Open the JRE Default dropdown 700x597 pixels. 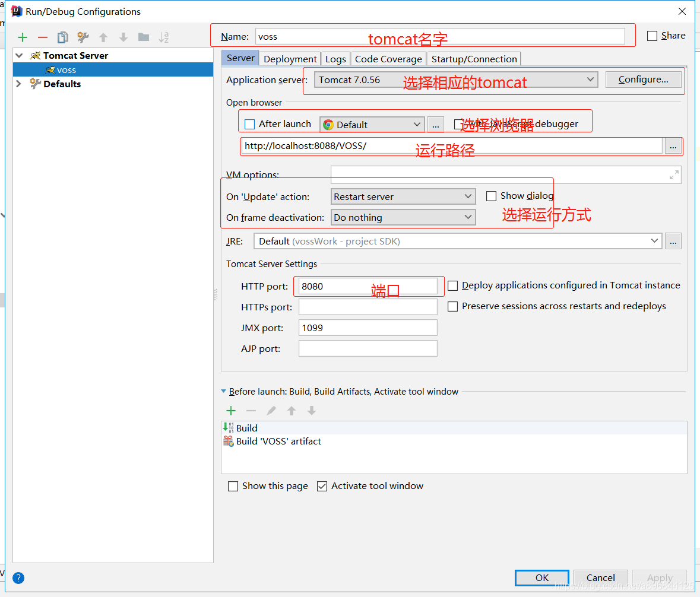tap(458, 241)
